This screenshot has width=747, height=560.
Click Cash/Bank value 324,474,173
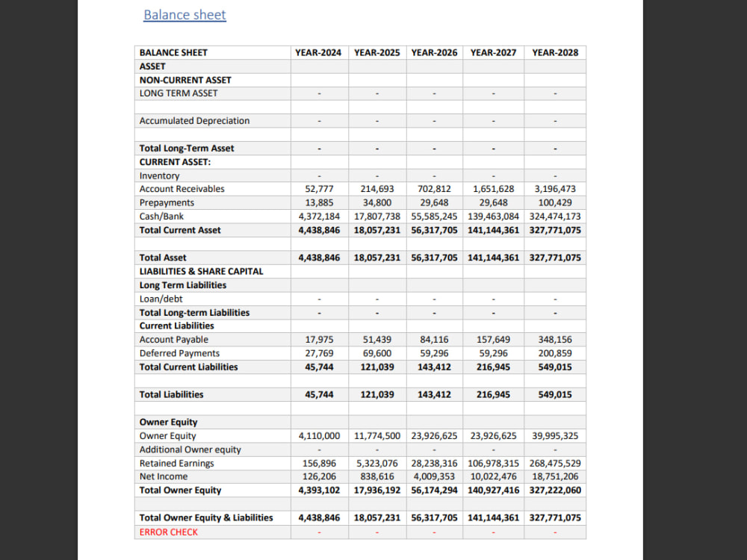[x=555, y=217]
